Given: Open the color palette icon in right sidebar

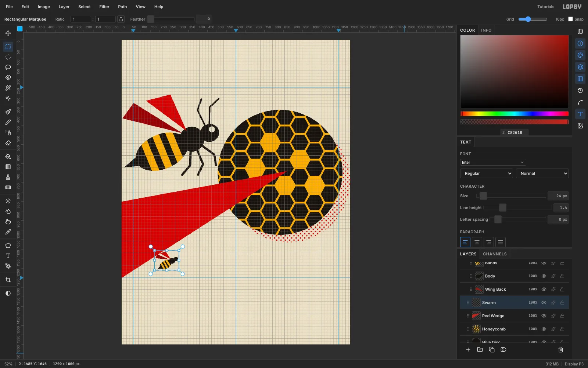Looking at the screenshot, I should pyautogui.click(x=580, y=55).
